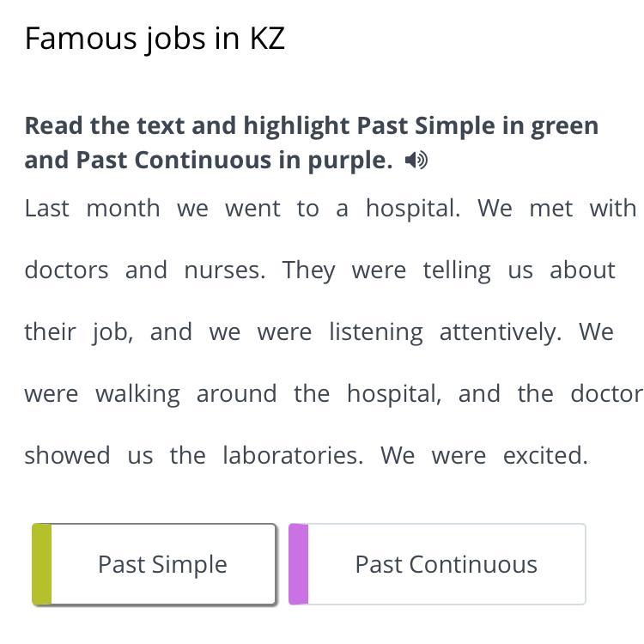Click the purple Past Continuous color swatch
The width and height of the screenshot is (644, 644).
[x=299, y=564]
